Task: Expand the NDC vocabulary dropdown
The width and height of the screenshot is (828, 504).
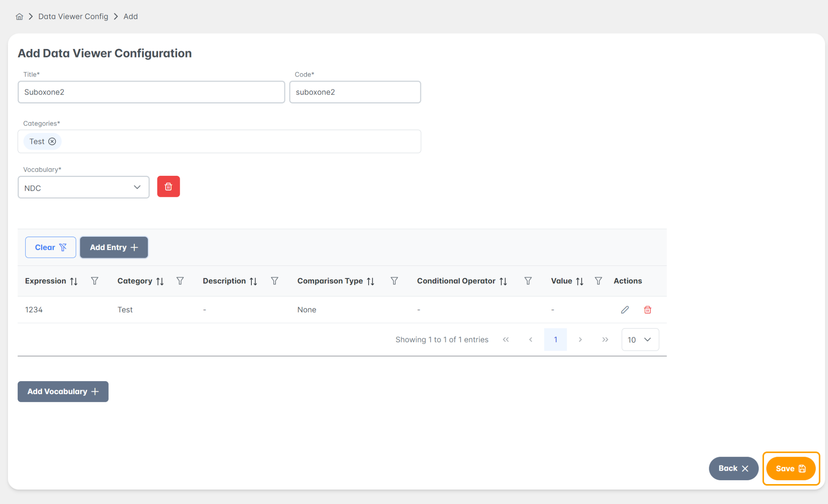Action: pyautogui.click(x=84, y=187)
